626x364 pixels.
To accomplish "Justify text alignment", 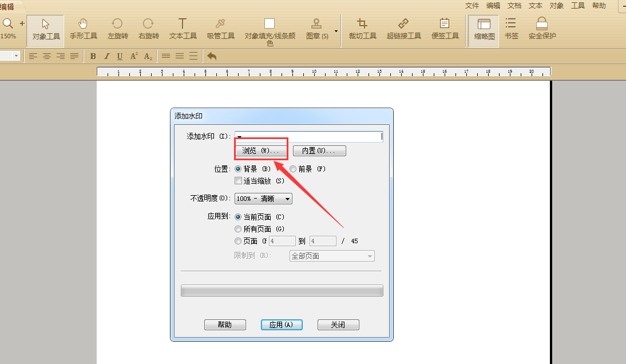I will (74, 56).
